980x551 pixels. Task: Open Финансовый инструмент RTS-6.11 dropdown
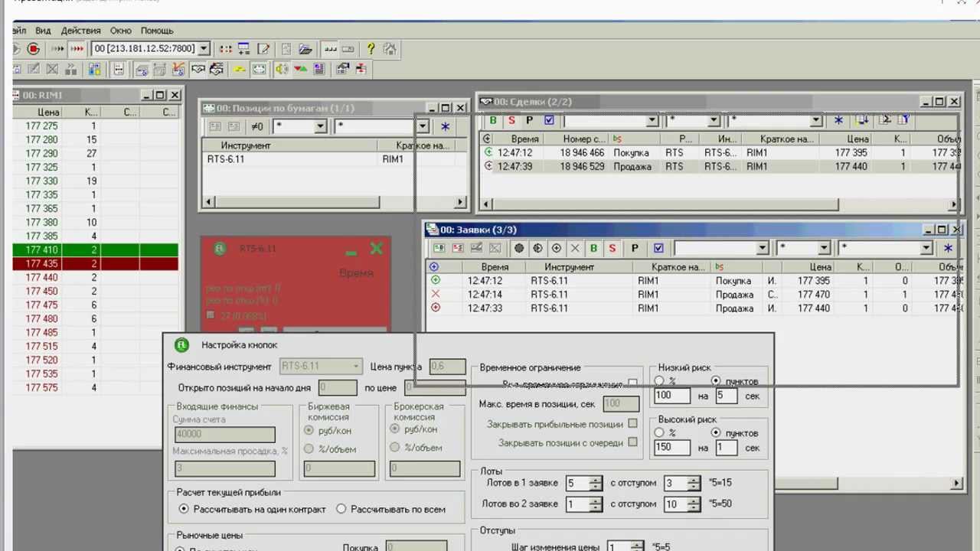355,366
